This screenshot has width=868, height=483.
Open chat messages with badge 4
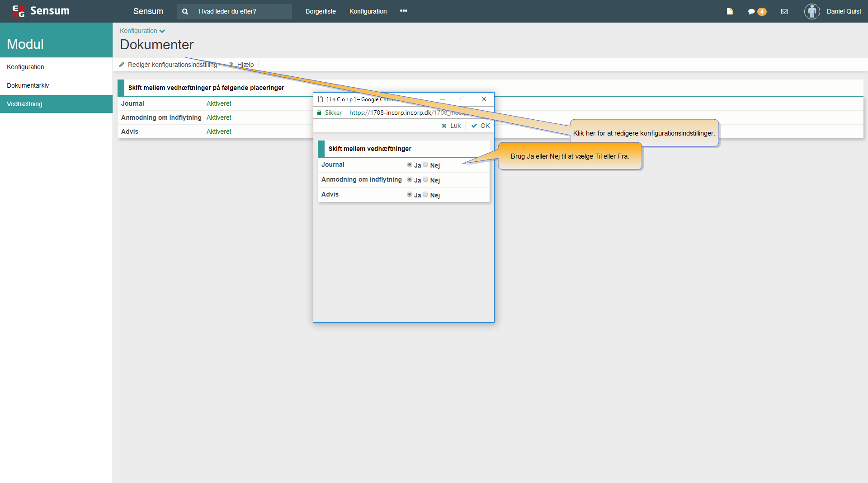[756, 12]
